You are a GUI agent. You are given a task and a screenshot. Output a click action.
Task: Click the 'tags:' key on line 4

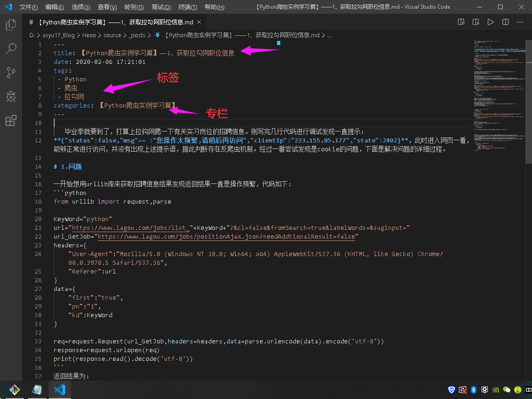point(62,71)
